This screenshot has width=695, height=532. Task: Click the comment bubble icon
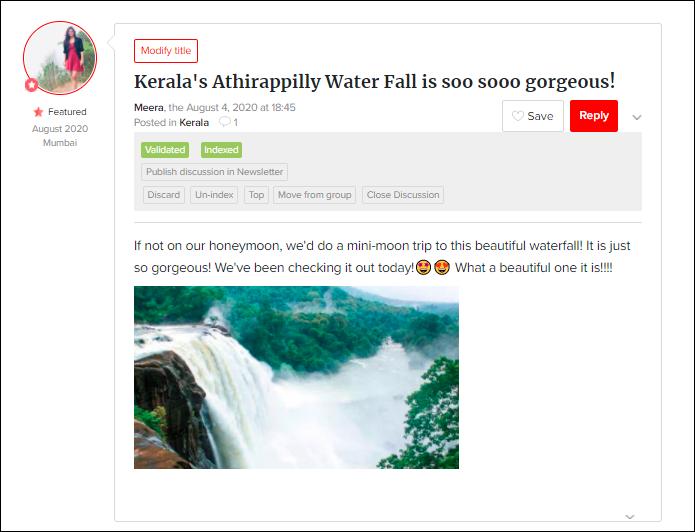coord(225,121)
